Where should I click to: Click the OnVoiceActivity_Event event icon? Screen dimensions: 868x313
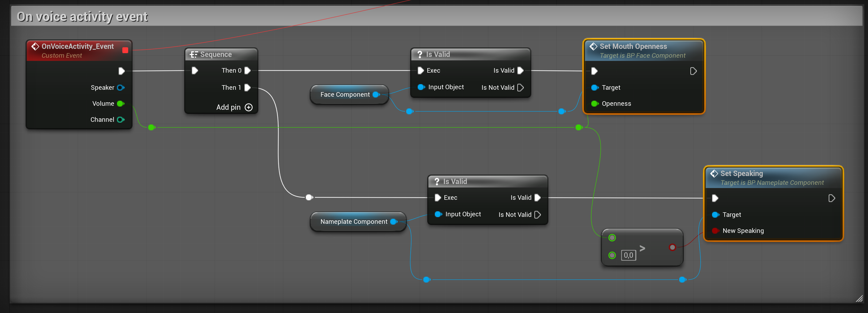pyautogui.click(x=35, y=46)
